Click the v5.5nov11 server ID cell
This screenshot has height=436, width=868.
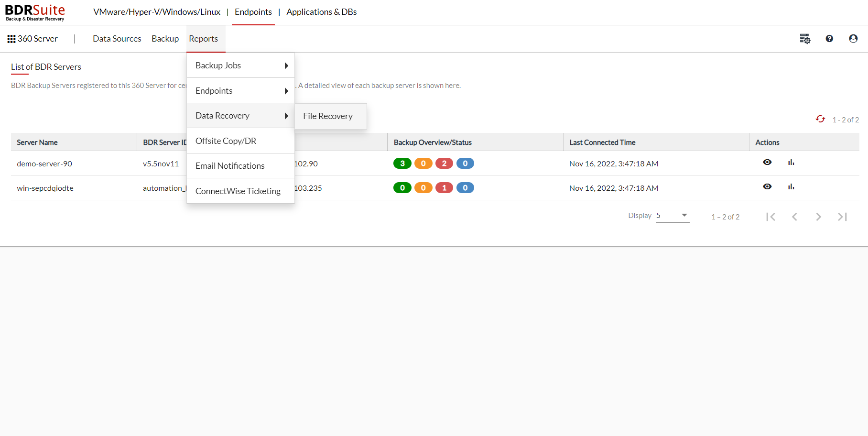click(x=161, y=164)
